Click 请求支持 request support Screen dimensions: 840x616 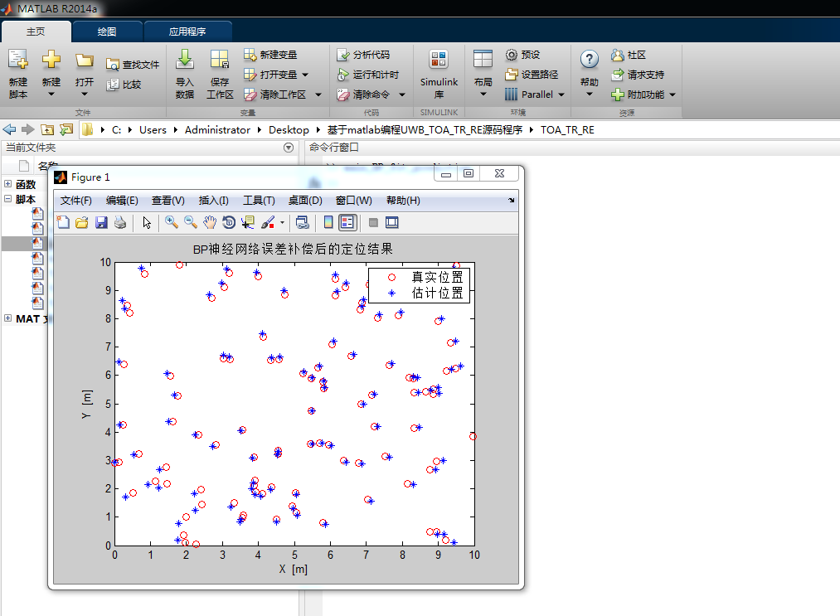tap(638, 75)
